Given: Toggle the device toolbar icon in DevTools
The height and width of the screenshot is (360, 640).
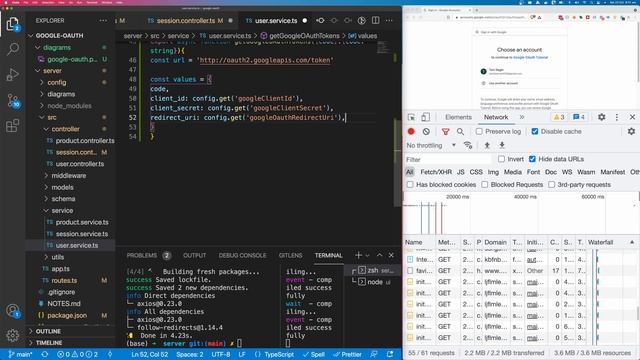Looking at the screenshot, I should pos(425,117).
